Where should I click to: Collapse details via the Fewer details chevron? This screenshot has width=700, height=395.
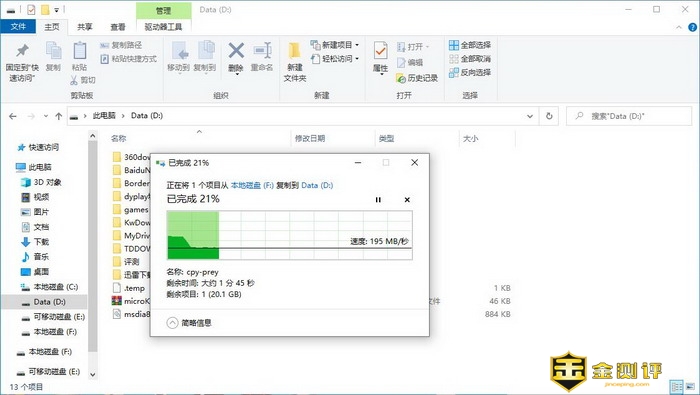click(172, 323)
